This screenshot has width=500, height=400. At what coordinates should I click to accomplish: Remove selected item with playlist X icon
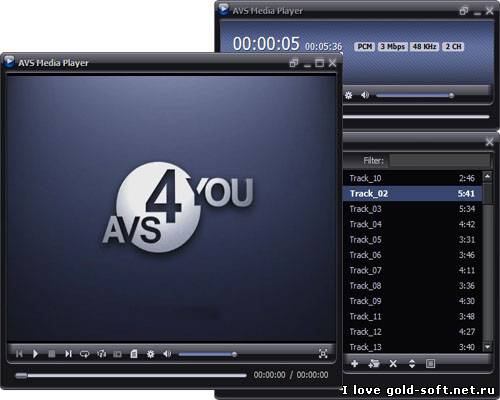(393, 364)
